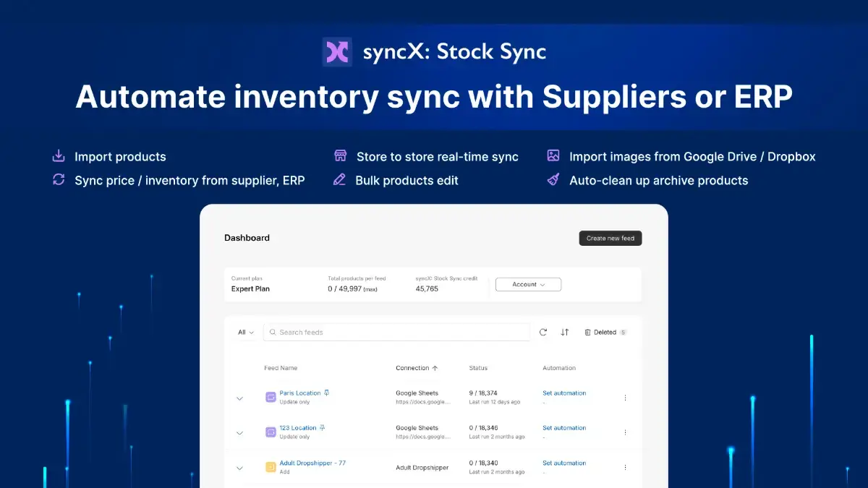Click the trash icon beside Deleted
The height and width of the screenshot is (488, 868).
click(588, 333)
